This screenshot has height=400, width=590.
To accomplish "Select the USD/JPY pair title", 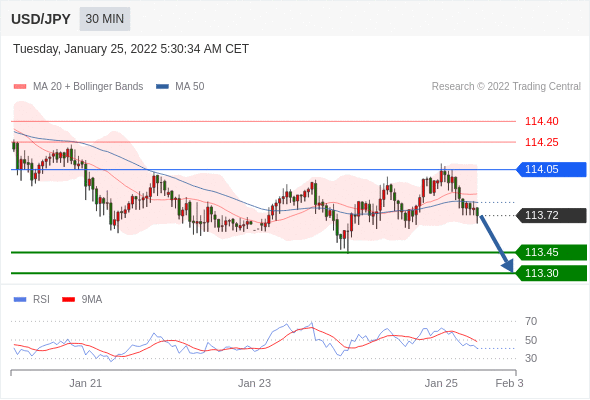I will (41, 19).
